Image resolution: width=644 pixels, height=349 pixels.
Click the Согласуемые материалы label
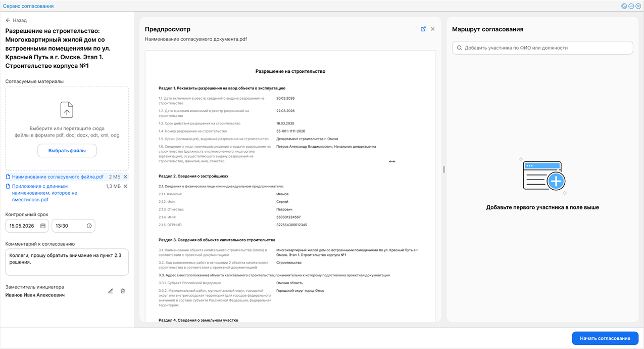[x=34, y=81]
